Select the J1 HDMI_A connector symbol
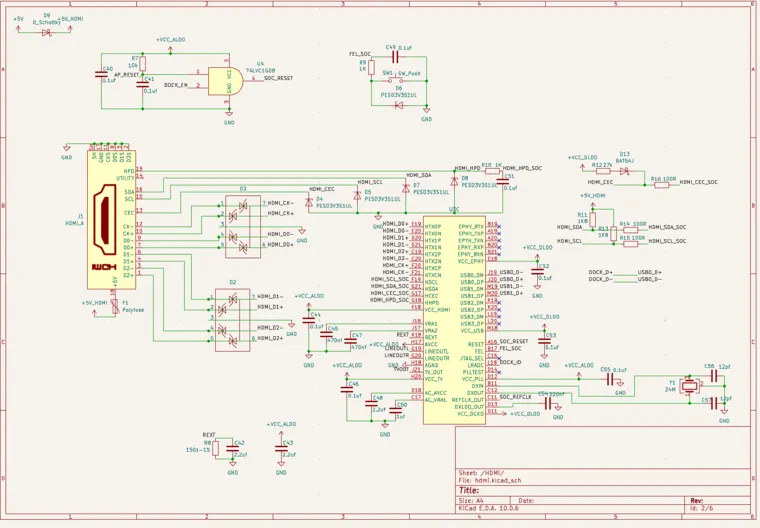The image size is (760, 528). click(111, 220)
